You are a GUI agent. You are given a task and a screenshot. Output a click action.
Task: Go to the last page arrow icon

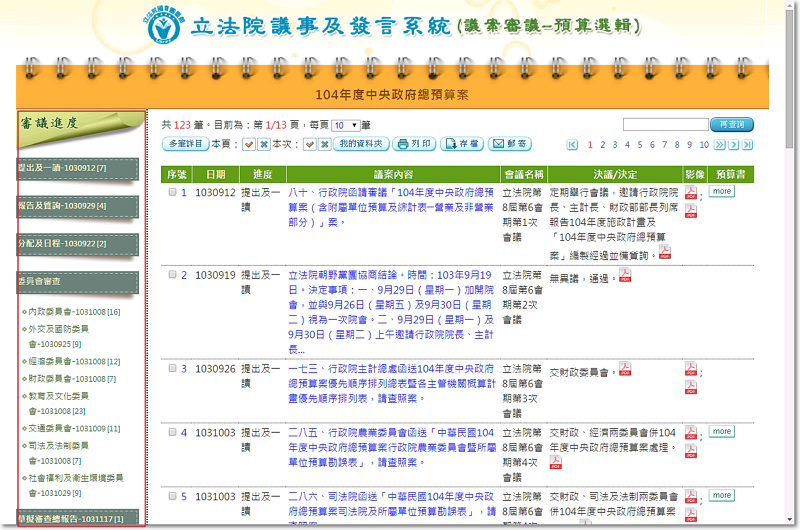coord(746,145)
